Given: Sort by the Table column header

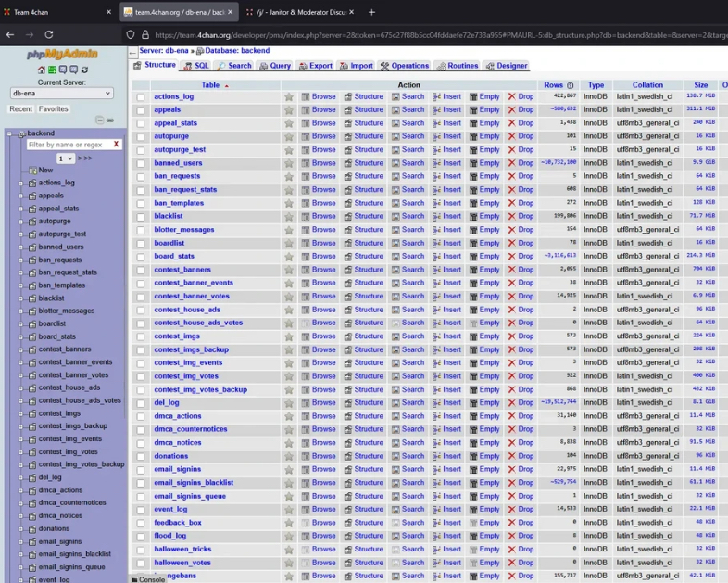Looking at the screenshot, I should pyautogui.click(x=210, y=85).
